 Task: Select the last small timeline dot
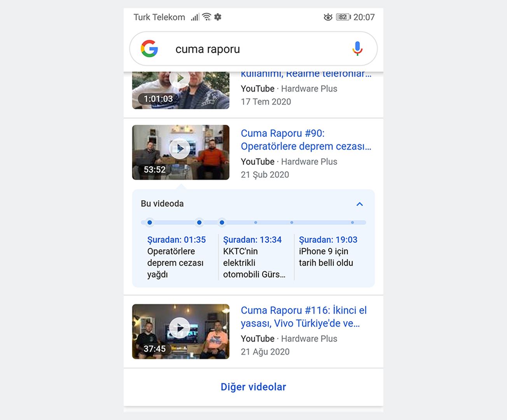[x=352, y=222]
